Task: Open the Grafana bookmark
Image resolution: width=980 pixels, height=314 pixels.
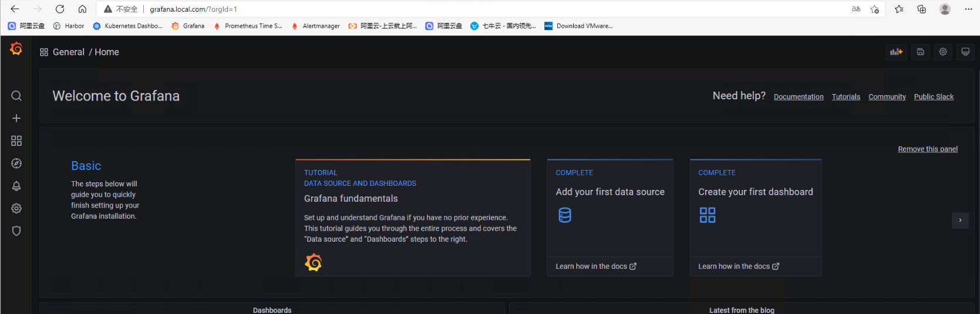Action: [188, 26]
